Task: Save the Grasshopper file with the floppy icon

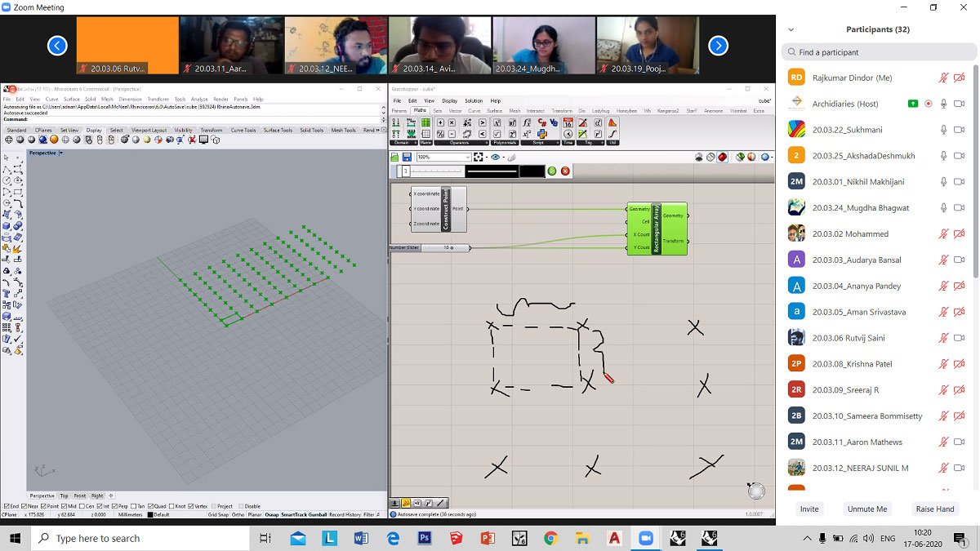Action: click(407, 157)
